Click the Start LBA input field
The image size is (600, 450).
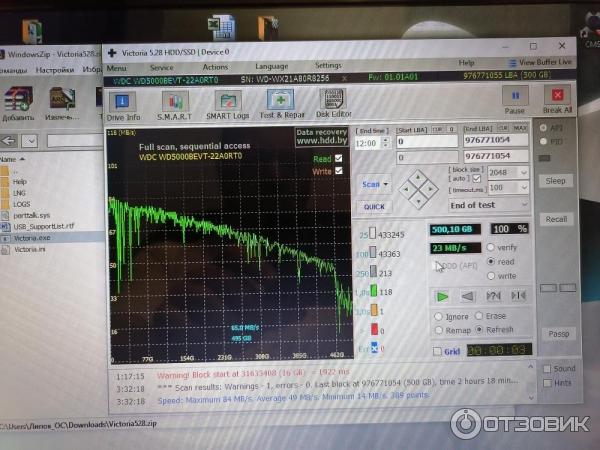[427, 142]
